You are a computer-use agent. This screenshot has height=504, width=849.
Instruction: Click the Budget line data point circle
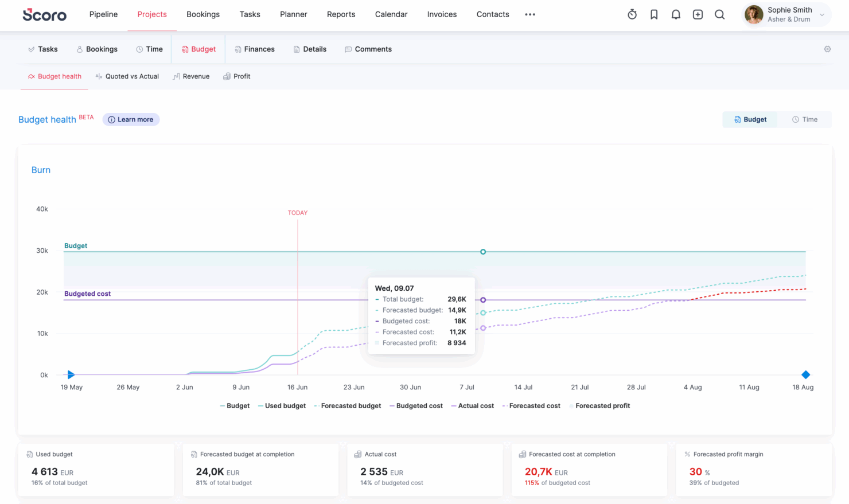click(x=483, y=252)
